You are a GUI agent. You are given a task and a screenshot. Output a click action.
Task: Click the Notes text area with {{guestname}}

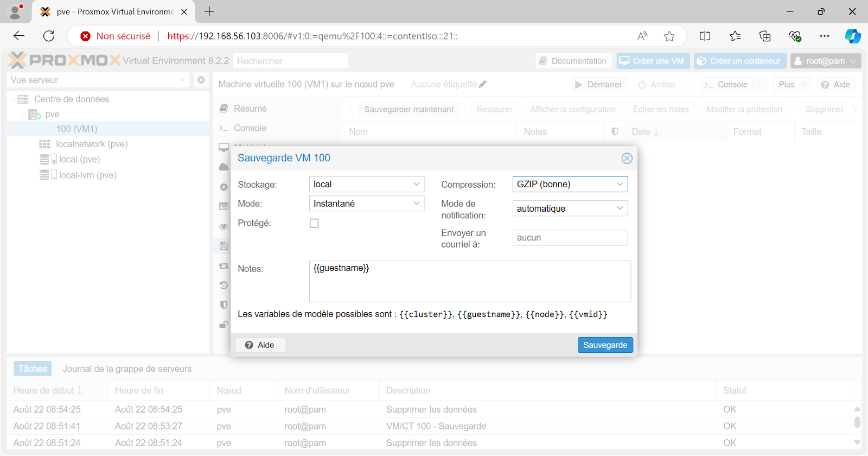click(470, 281)
